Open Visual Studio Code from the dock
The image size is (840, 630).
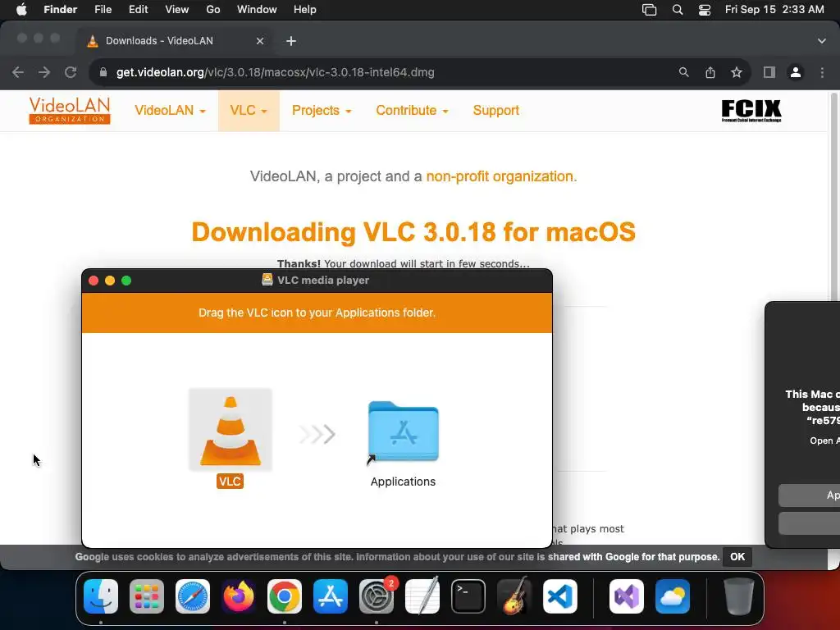coord(560,596)
